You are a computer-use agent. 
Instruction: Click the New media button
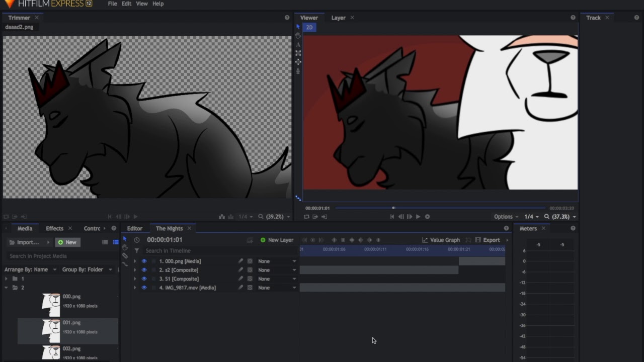point(67,242)
